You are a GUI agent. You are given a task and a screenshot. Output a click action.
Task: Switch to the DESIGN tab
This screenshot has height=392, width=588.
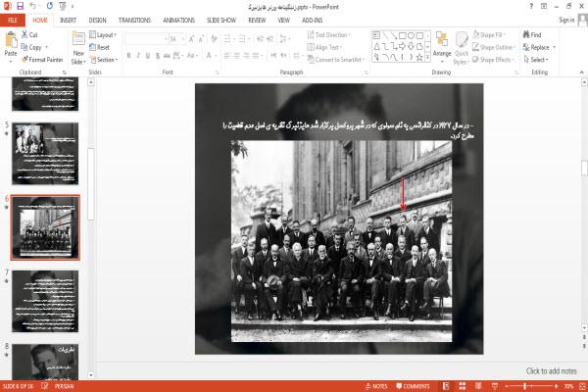click(x=97, y=21)
